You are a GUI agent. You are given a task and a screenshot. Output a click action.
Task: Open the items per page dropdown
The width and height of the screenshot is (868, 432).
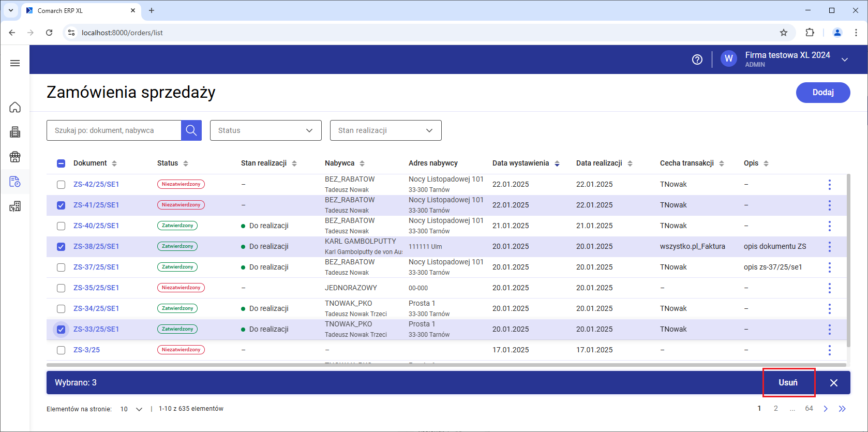pos(131,409)
